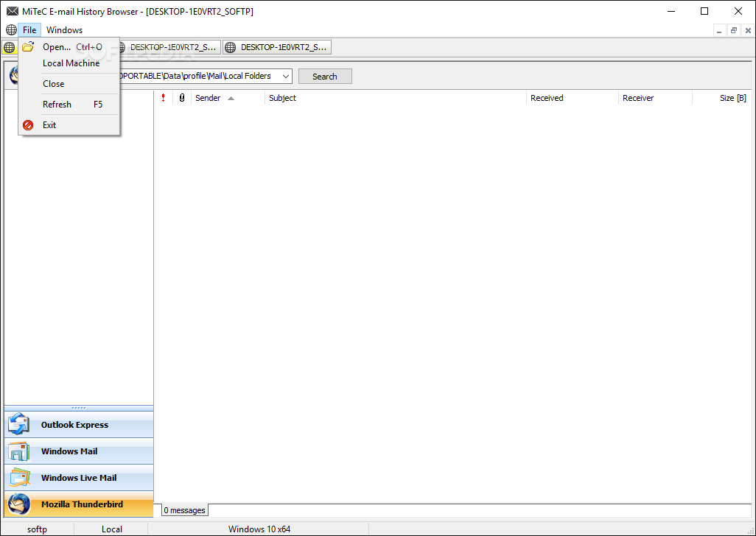This screenshot has height=536, width=756.
Task: Open Windows Mail panel
Action: 79,451
